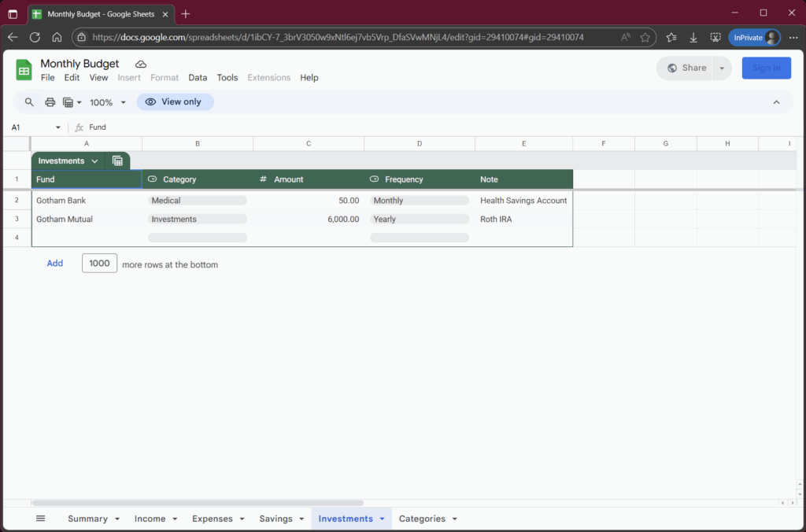Add this page to favorites star
Viewport: 806px width, 532px height.
645,38
